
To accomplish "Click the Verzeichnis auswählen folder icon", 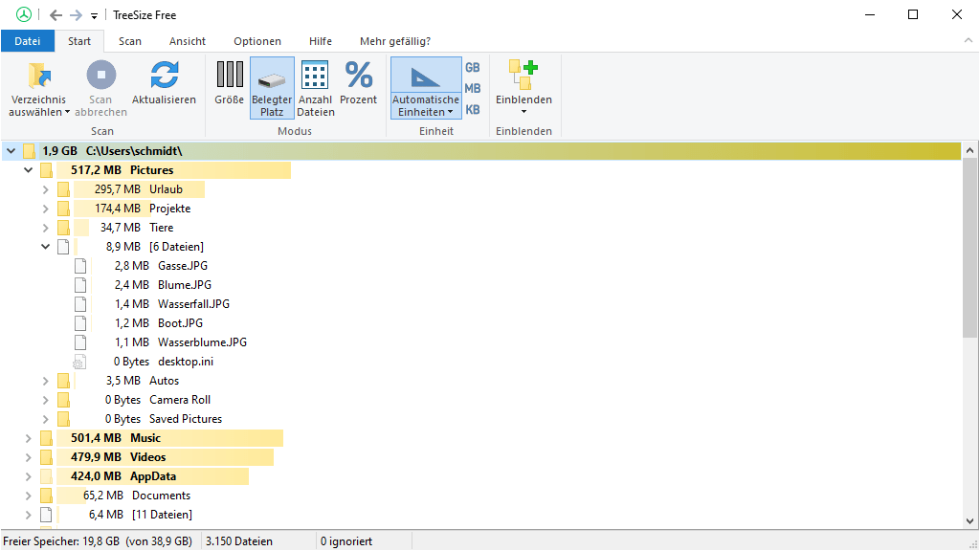I will [x=39, y=76].
